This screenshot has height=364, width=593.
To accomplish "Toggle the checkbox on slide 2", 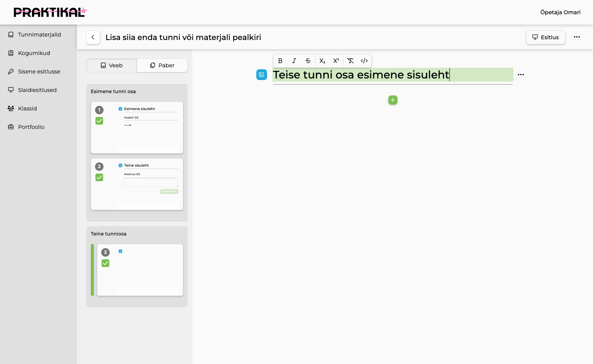I will click(x=99, y=177).
